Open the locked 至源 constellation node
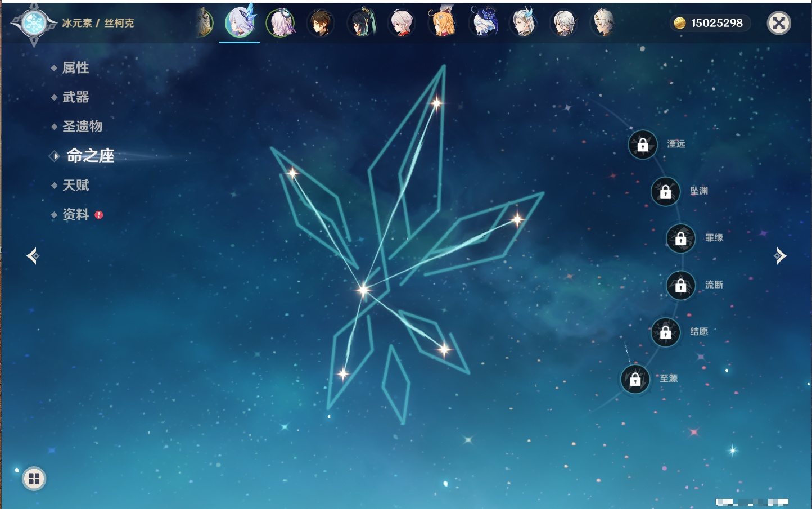The image size is (812, 509). 635,379
